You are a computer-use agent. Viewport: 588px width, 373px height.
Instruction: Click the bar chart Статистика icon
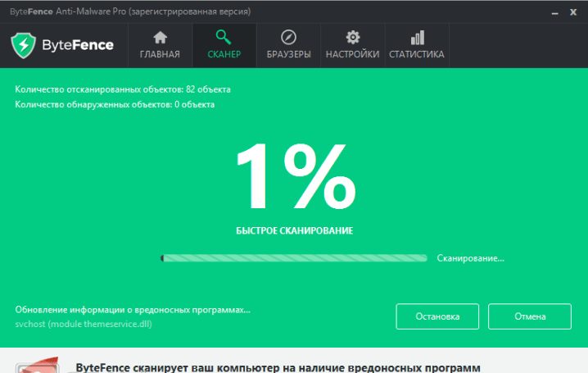click(417, 38)
